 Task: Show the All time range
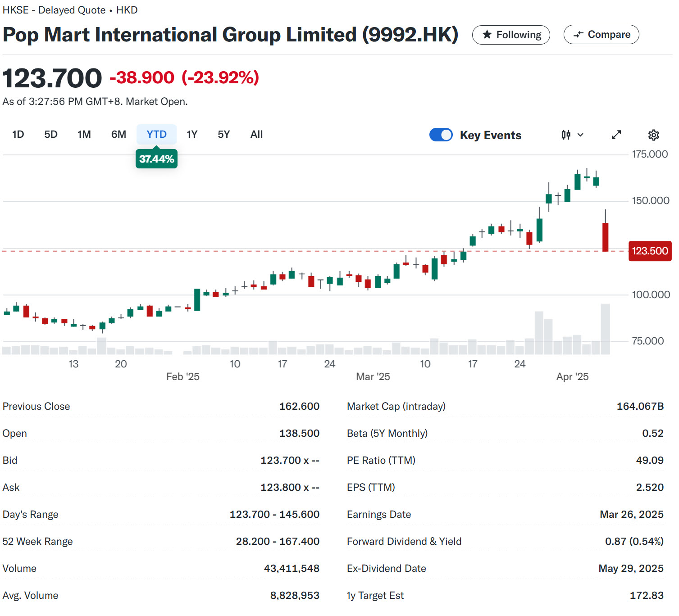256,134
